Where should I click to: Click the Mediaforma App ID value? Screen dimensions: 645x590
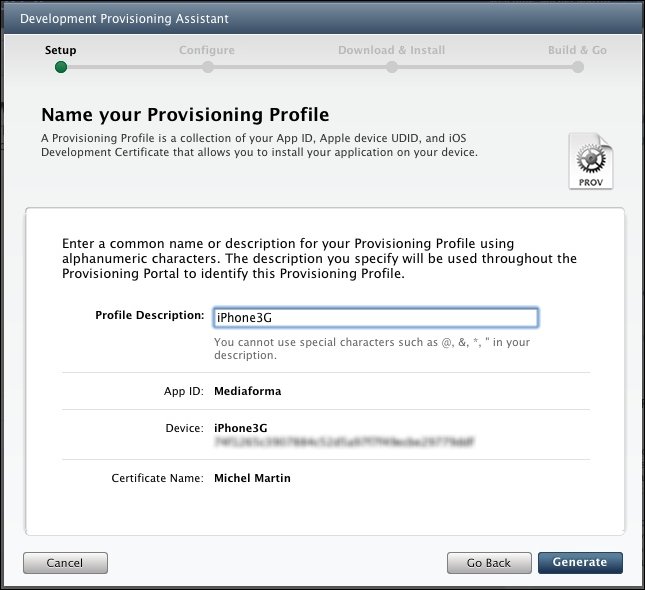[x=247, y=391]
